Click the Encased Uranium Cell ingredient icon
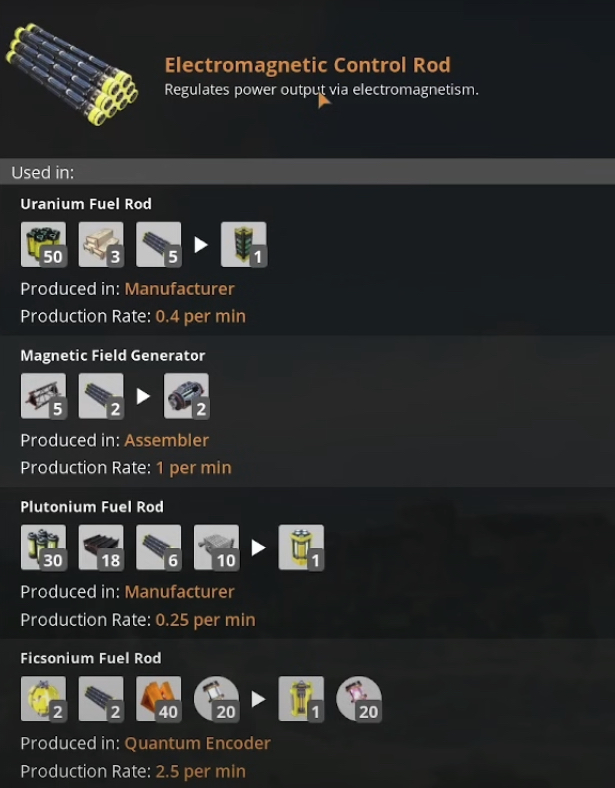Screen dimensions: 615x788 (x=44, y=245)
